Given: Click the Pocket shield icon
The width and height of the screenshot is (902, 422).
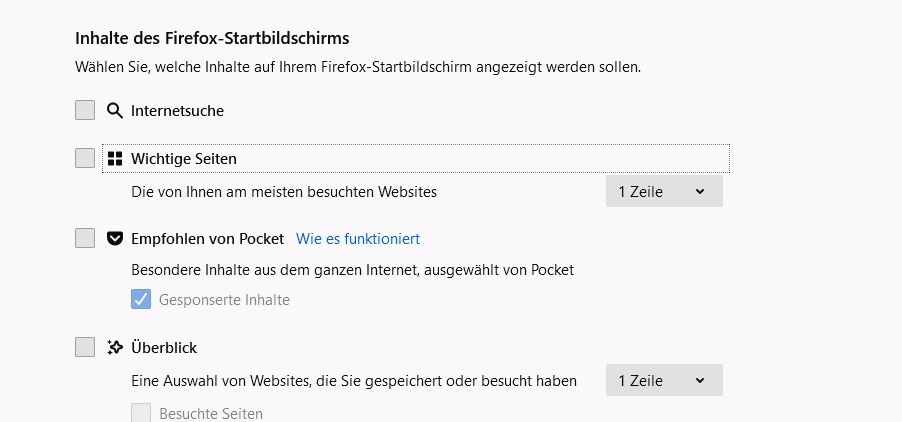Looking at the screenshot, I should 115,239.
